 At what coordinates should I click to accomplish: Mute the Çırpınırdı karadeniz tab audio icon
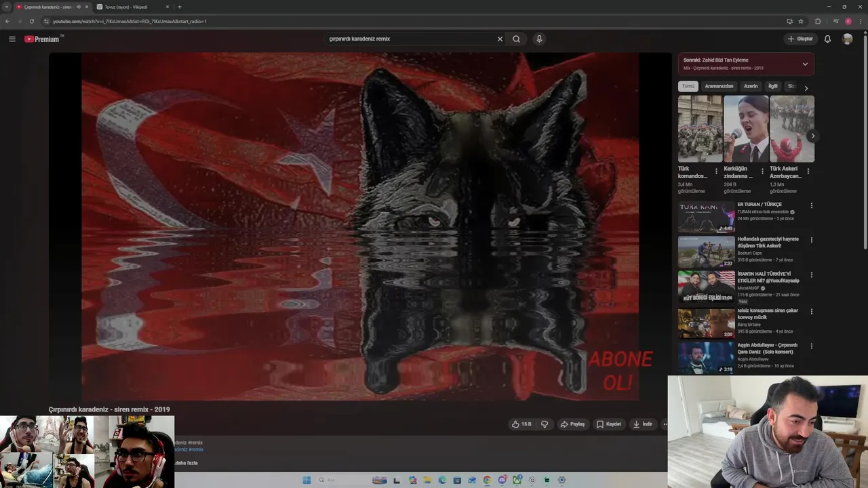[x=79, y=7]
